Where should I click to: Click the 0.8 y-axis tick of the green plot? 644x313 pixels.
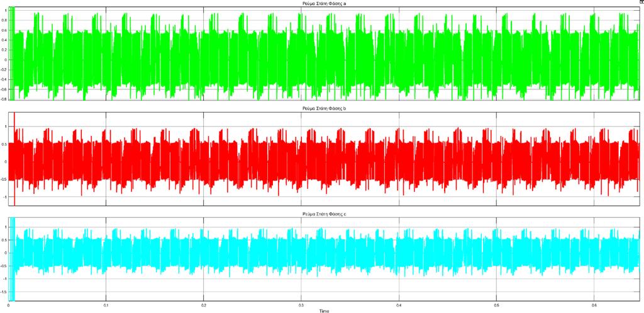click(x=4, y=20)
